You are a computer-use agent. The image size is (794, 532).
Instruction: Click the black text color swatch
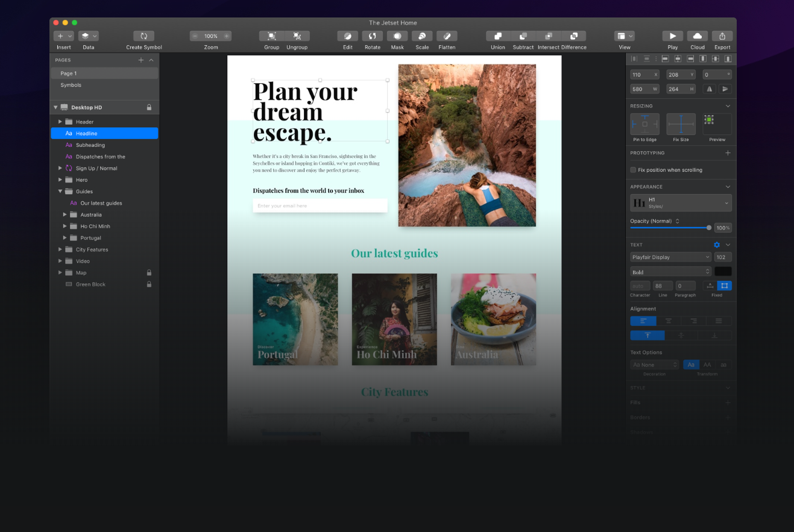pyautogui.click(x=723, y=272)
